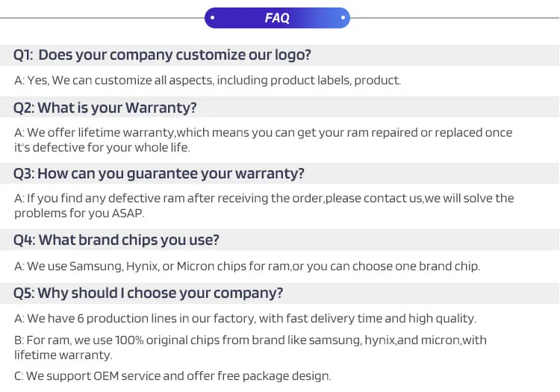Open Q5 "Why should I choose your company?"
Screen dimensions: 560x392
coord(149,293)
